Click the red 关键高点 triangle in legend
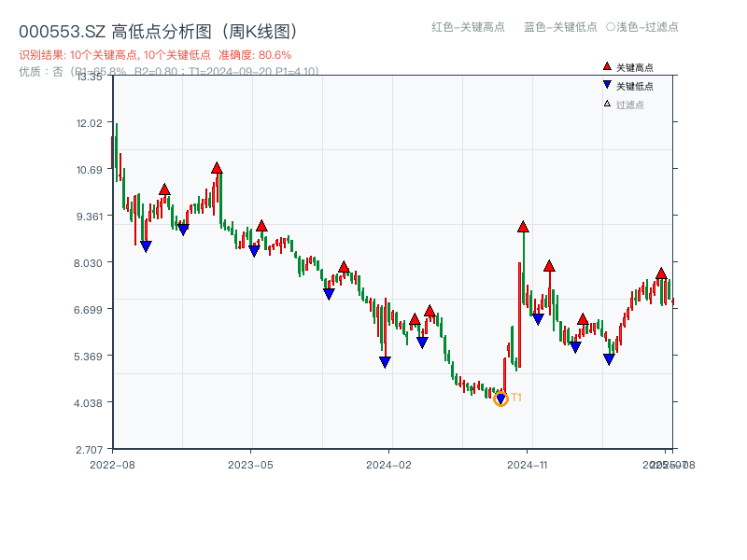Viewport: 747px width, 560px height. [x=607, y=67]
